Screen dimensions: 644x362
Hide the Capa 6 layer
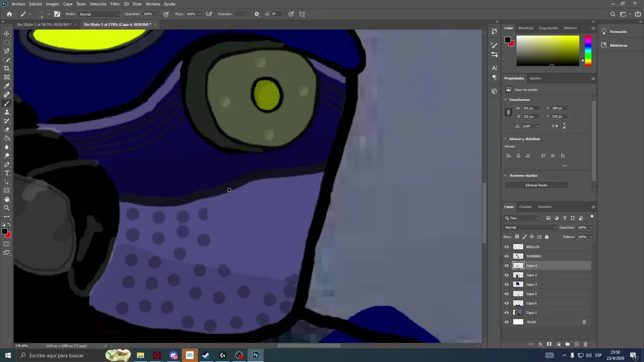pos(507,303)
